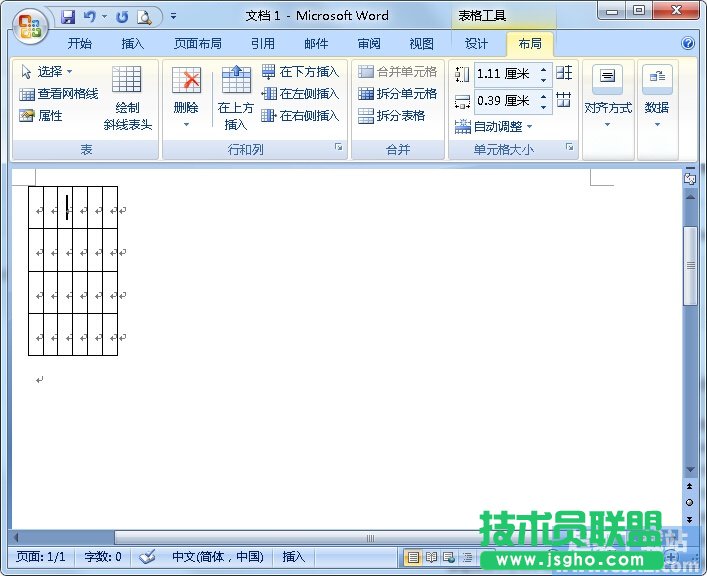Click Insert Right (在右侧插入) button
Screen dimensions: 707x576
[x=300, y=116]
